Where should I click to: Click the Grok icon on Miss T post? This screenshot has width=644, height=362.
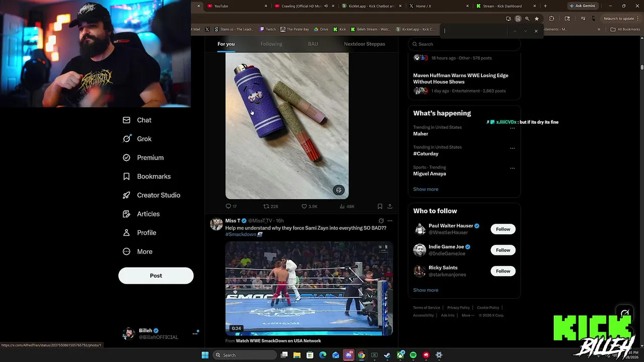point(381,221)
